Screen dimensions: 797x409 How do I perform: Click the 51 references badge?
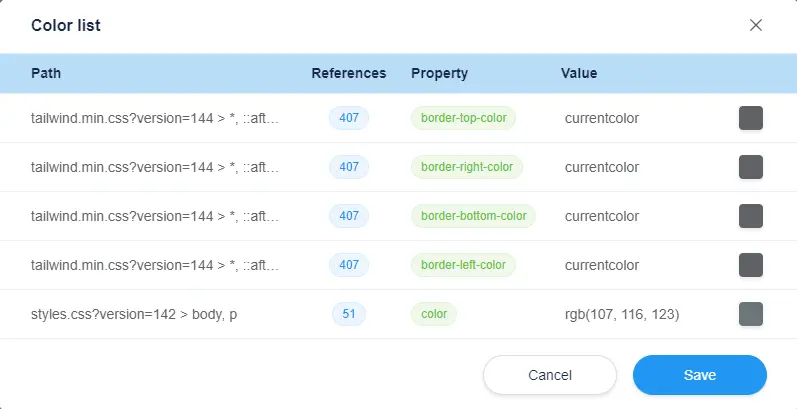(349, 314)
